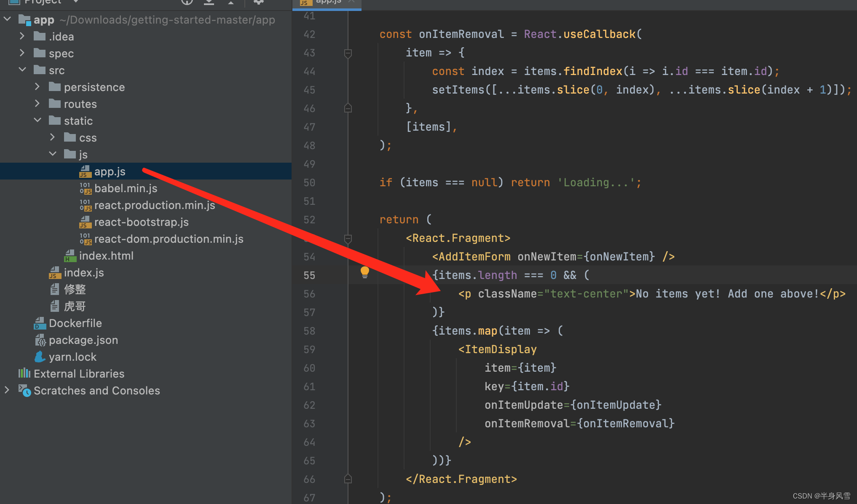Toggle code fold end marker at line 46

point(348,108)
